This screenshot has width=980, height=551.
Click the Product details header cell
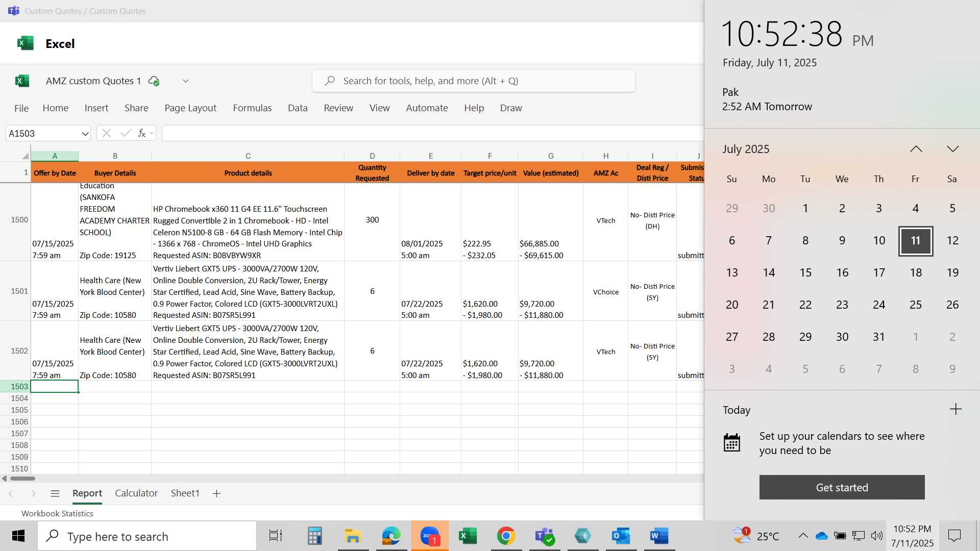pos(248,172)
